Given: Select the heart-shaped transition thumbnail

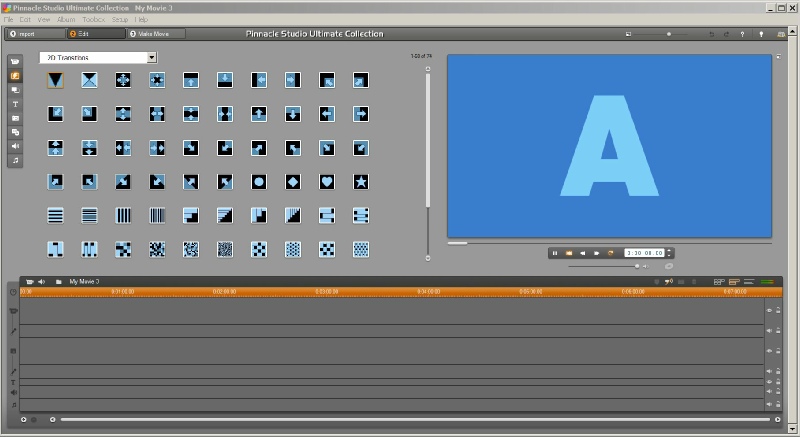Looking at the screenshot, I should click(326, 182).
